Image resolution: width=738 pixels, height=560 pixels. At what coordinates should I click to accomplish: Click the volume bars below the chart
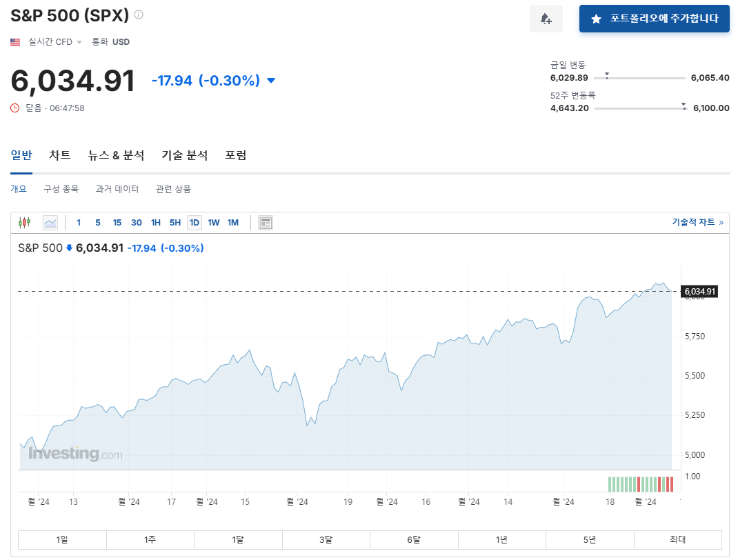click(641, 484)
